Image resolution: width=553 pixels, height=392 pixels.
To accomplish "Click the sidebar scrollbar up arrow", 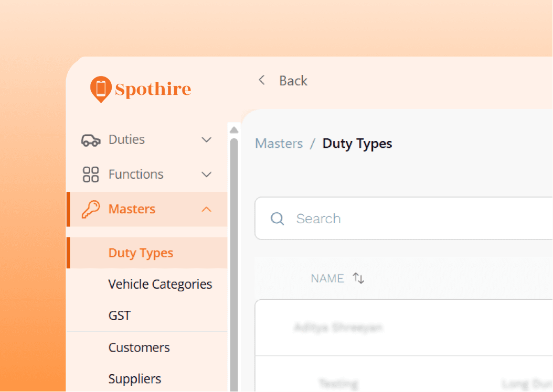I will coord(234,129).
